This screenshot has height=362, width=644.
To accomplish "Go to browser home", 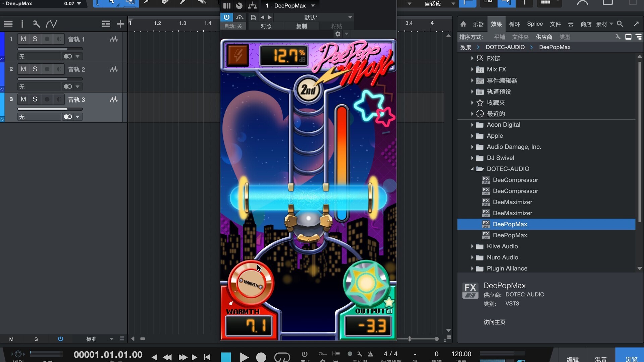I will coord(463,24).
